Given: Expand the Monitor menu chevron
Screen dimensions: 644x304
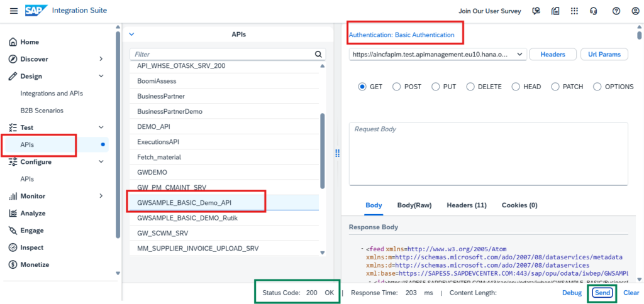Looking at the screenshot, I should coord(101,196).
